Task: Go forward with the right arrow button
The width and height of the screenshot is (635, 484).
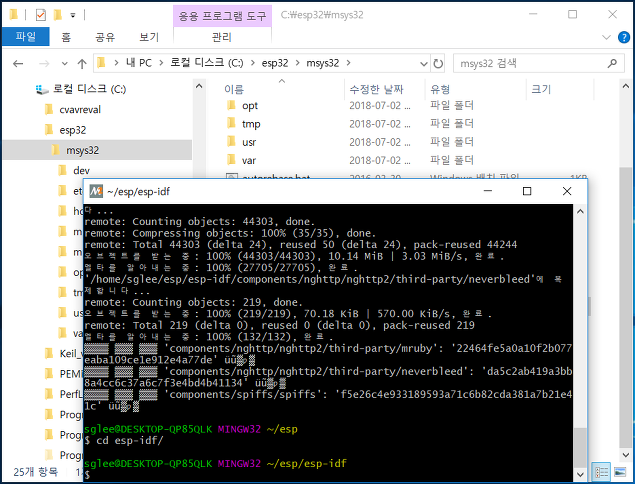Action: (44, 64)
